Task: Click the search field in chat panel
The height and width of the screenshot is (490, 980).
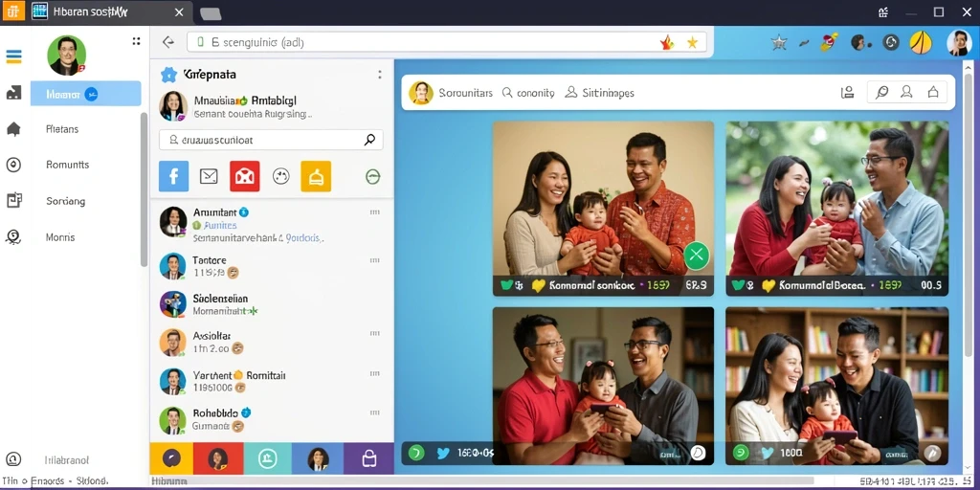Action: tap(271, 140)
